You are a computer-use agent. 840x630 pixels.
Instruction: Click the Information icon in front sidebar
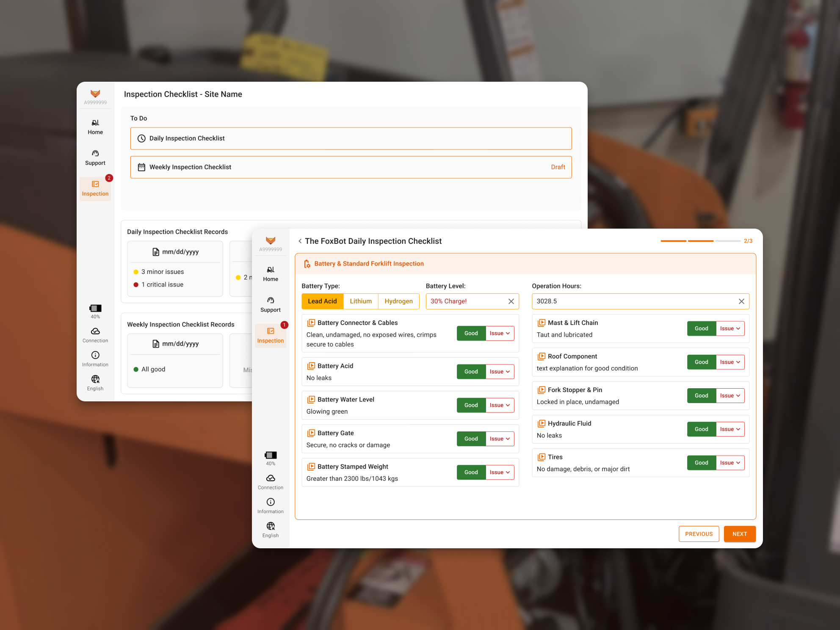271,502
